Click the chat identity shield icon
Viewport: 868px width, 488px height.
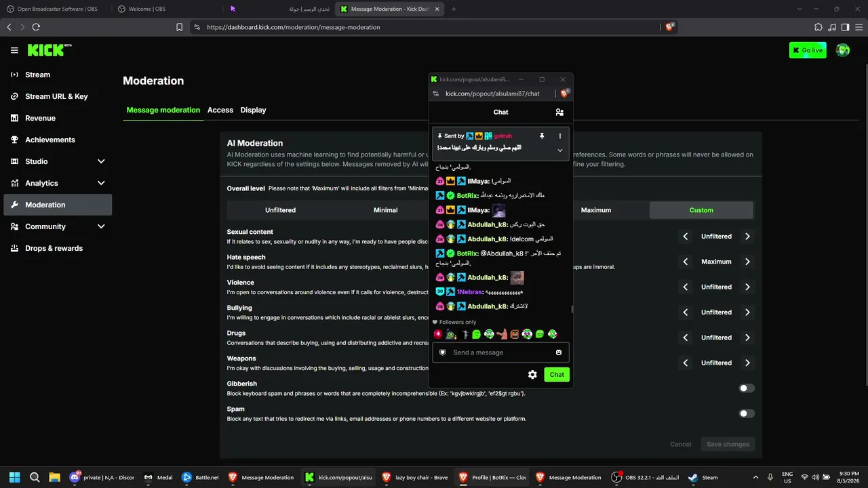pyautogui.click(x=443, y=352)
